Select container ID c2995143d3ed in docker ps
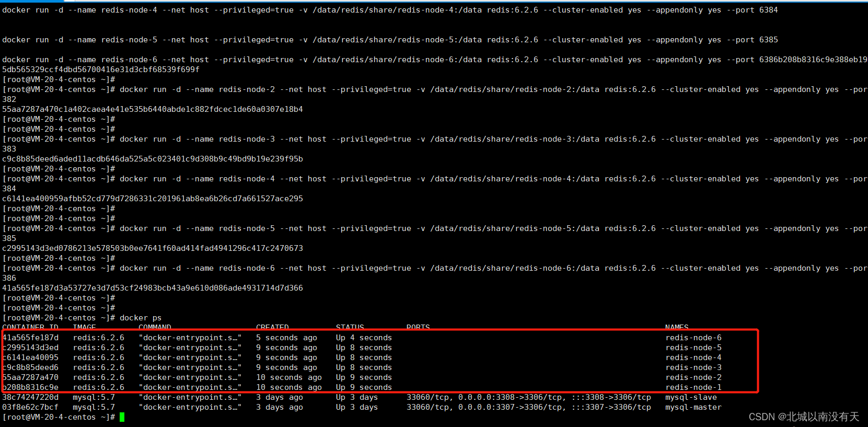868x427 pixels. [x=30, y=348]
